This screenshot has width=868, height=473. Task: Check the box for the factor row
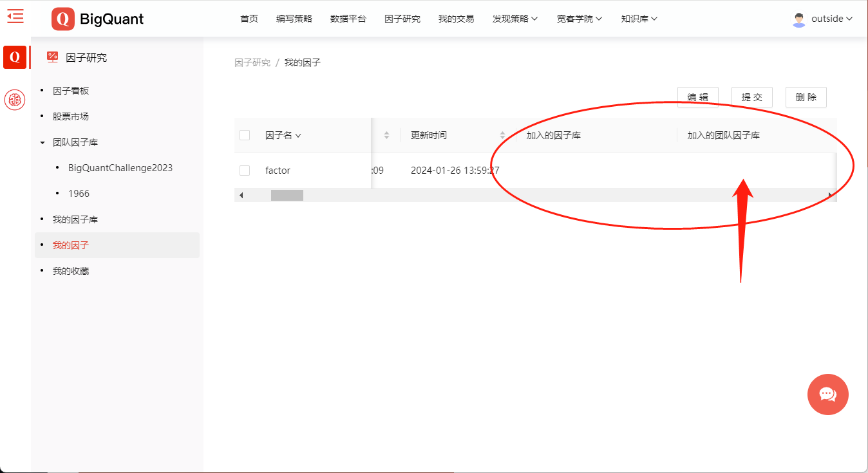tap(245, 171)
